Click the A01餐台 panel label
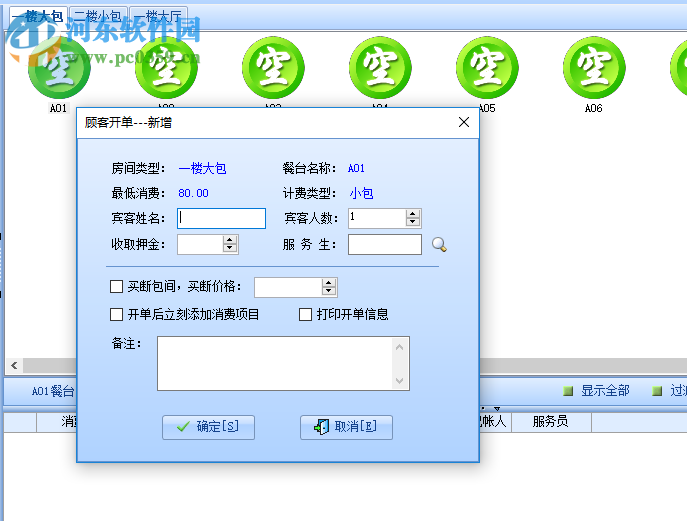687x521 pixels. [53, 391]
